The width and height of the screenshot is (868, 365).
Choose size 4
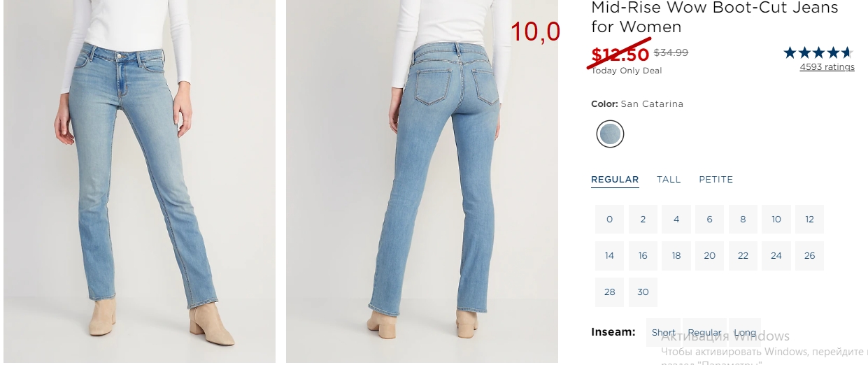point(676,220)
